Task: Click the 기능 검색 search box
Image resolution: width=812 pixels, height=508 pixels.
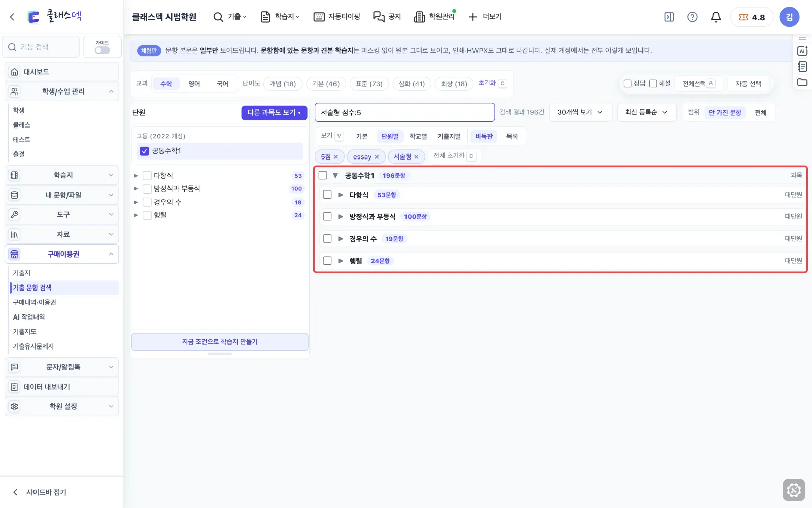Action: pos(41,47)
